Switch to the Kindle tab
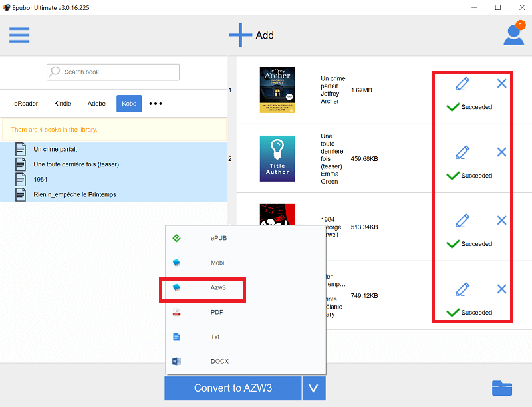532x407 pixels. click(63, 104)
